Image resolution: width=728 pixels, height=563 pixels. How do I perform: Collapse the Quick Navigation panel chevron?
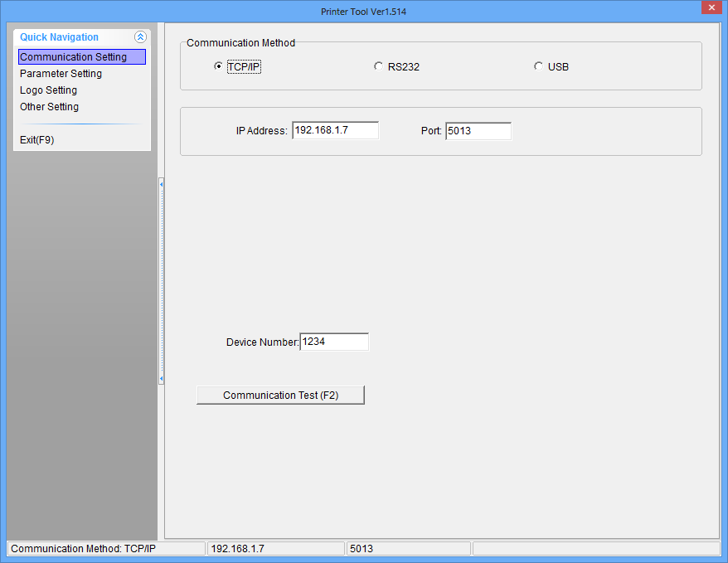[x=140, y=37]
